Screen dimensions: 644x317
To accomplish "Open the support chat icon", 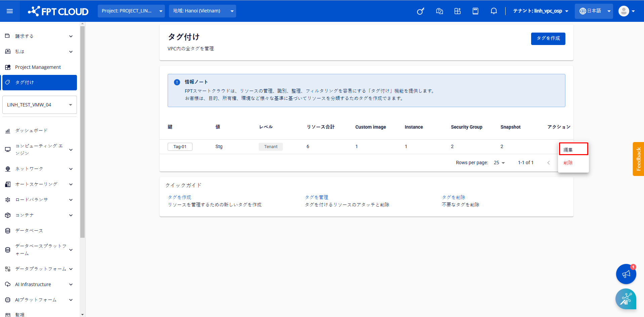I will (x=439, y=11).
